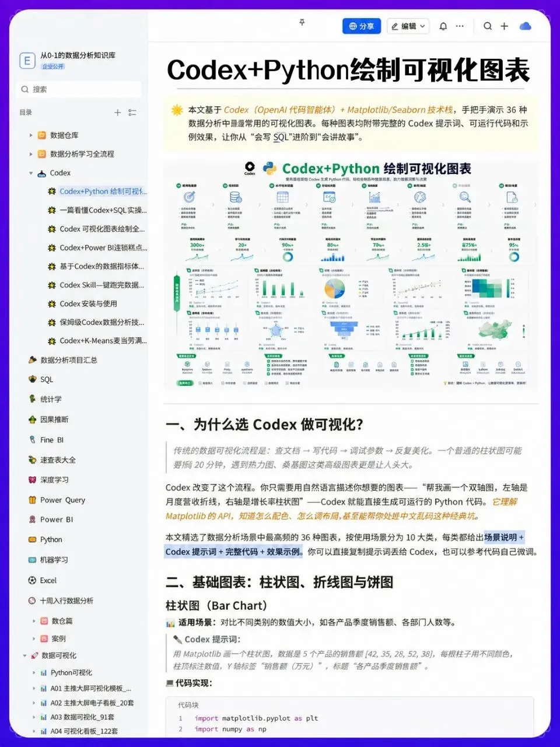Click the 统计学 entry icon

tap(33, 399)
